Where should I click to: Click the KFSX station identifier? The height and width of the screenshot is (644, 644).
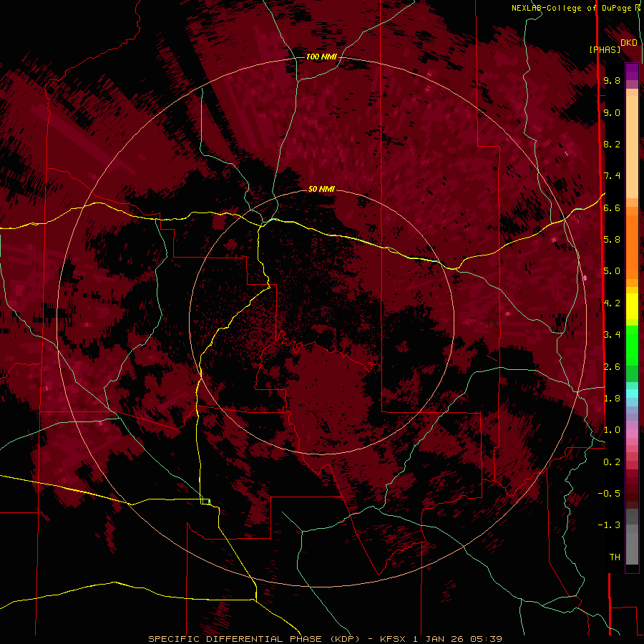click(x=394, y=639)
